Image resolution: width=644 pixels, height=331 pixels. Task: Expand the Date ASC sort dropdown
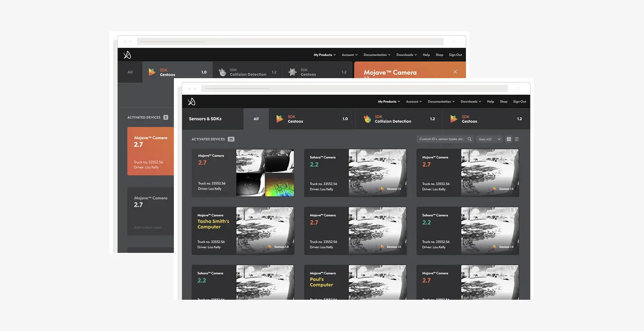click(489, 139)
